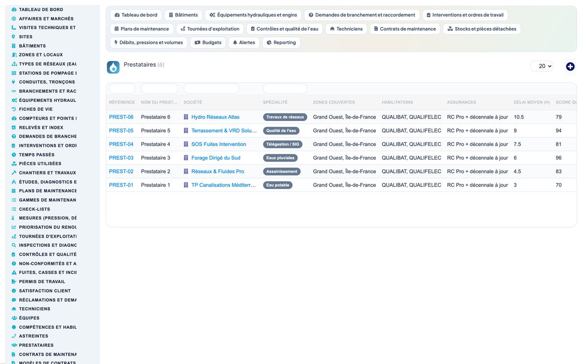Open the Tournées d'exploitation tab
The width and height of the screenshot is (588, 364).
pyautogui.click(x=210, y=29)
